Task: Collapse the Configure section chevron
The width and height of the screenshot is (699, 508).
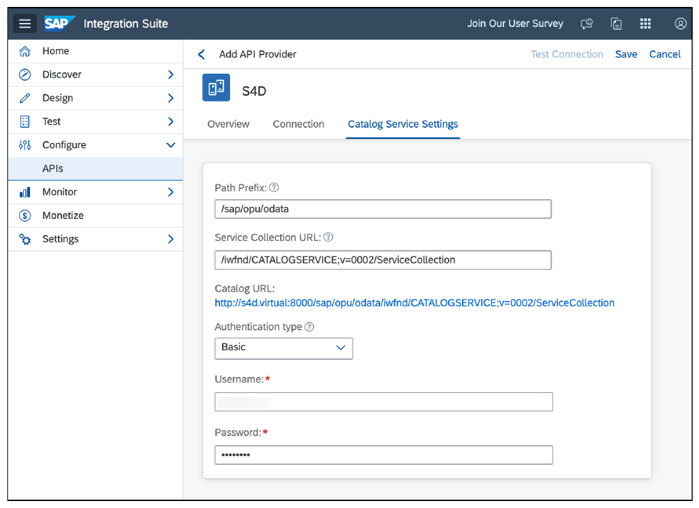Action: click(x=170, y=145)
